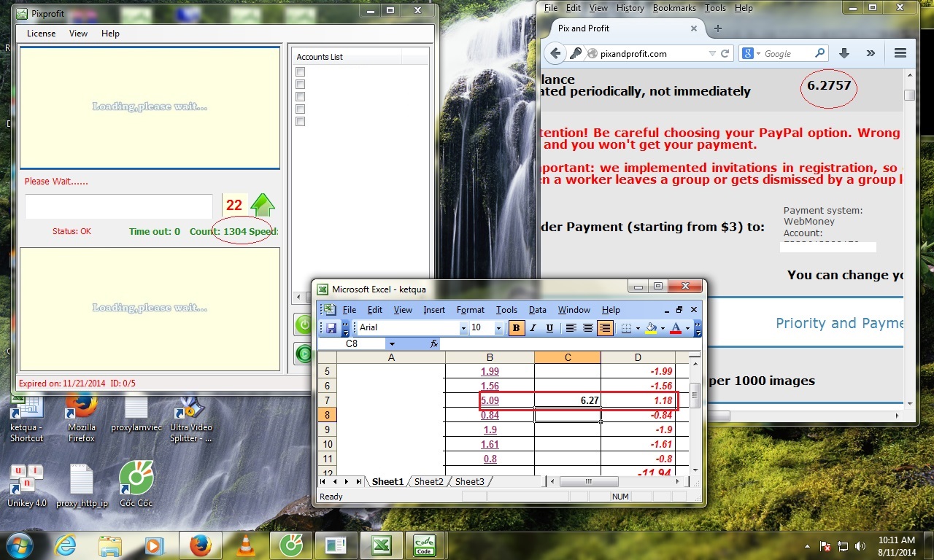Toggle Bold formatting in Excel

(x=517, y=328)
